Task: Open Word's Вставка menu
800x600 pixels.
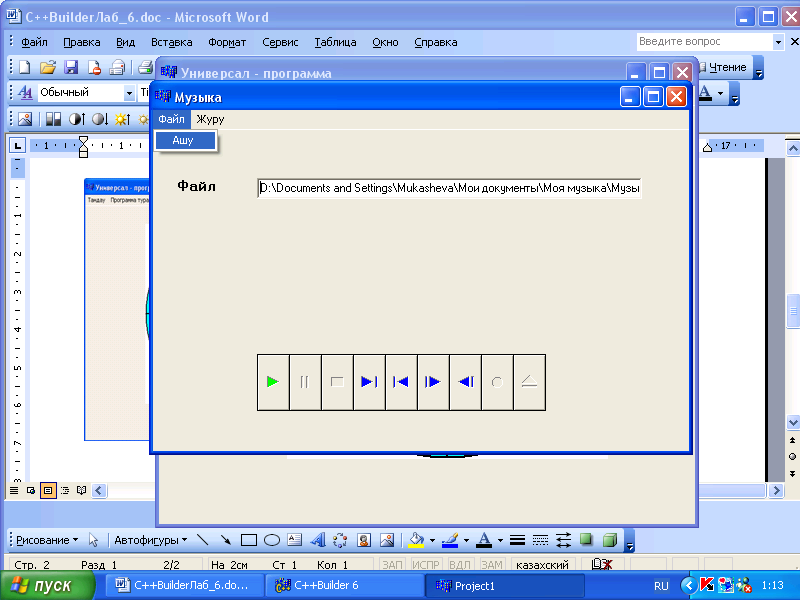Action: coord(171,42)
